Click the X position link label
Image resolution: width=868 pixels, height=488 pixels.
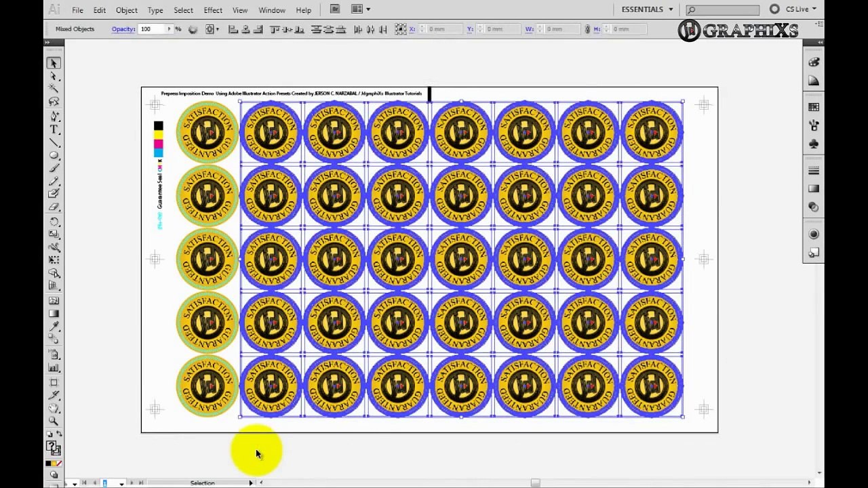(x=413, y=29)
